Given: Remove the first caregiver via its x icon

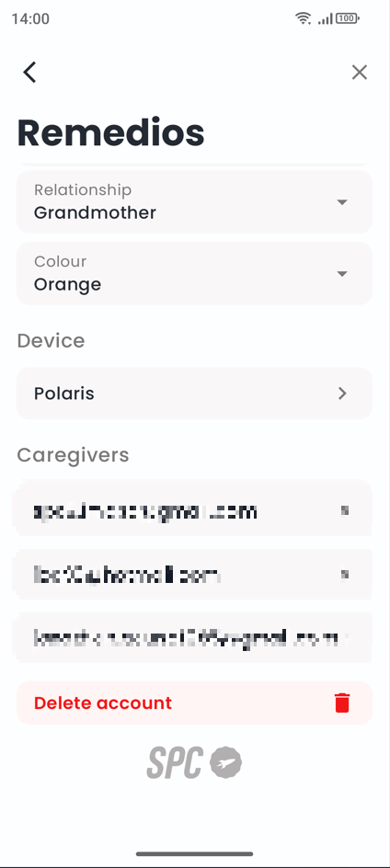Looking at the screenshot, I should coord(345,510).
